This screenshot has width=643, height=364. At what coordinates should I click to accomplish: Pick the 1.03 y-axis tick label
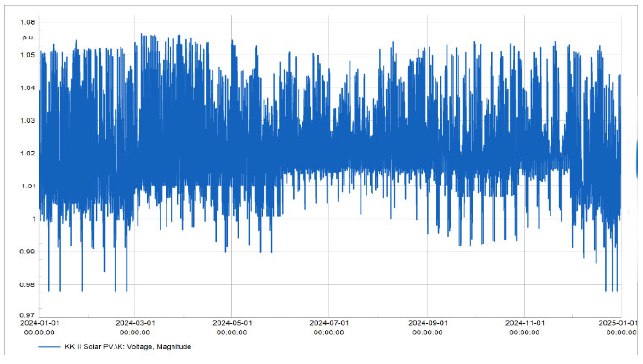click(28, 120)
